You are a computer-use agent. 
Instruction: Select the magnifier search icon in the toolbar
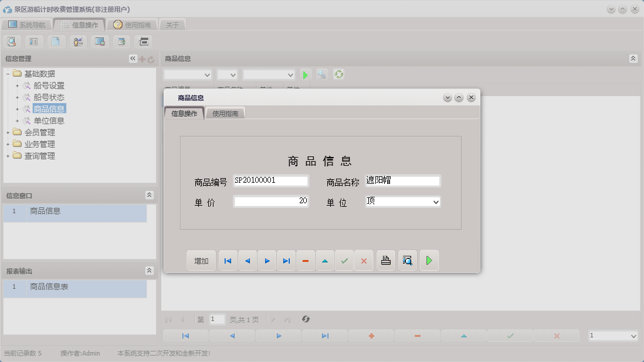point(12,41)
